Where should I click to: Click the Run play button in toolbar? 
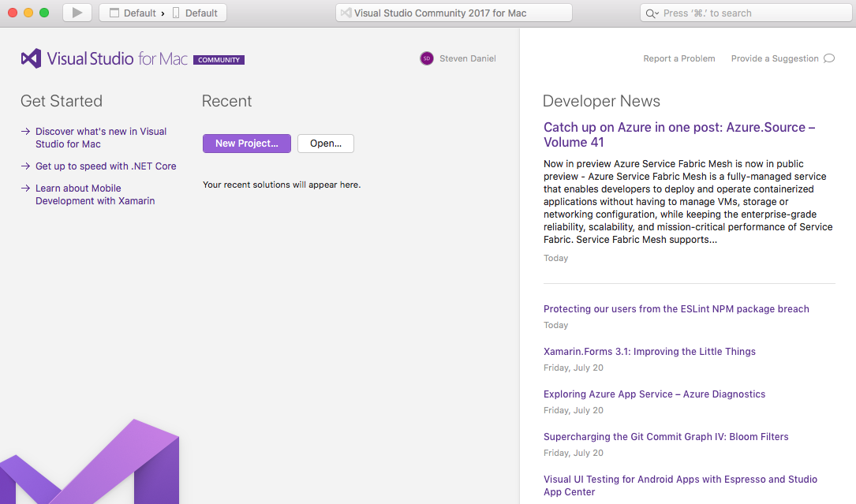(77, 13)
